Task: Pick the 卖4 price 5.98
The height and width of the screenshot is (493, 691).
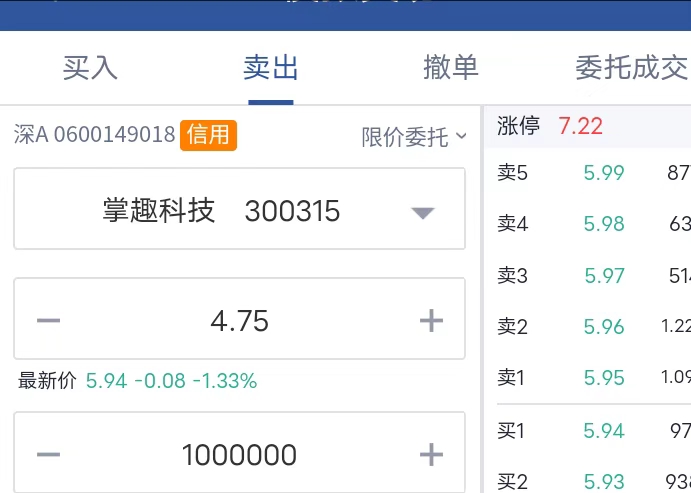Action: [x=604, y=224]
